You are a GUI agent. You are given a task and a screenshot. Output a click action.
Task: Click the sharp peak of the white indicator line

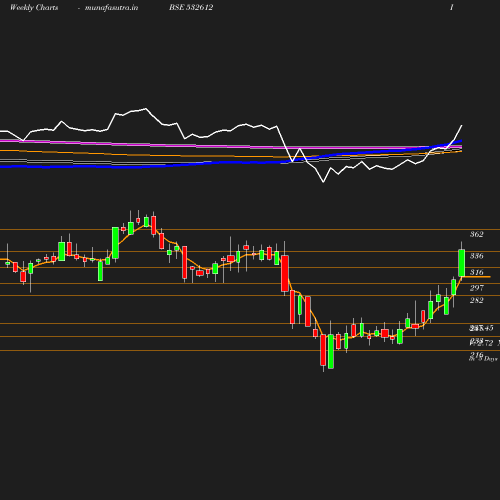coord(146,109)
